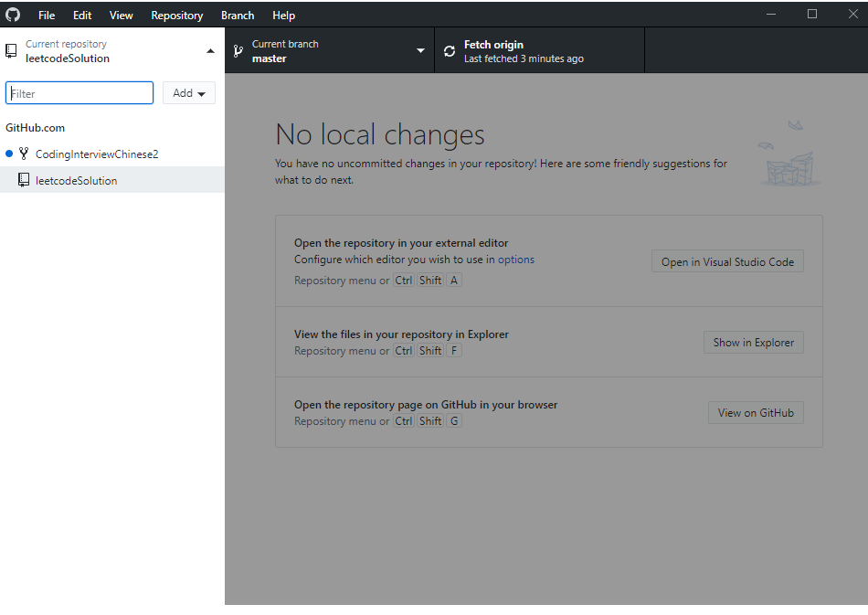Focus the Filter repositories input field
Viewport: 868px width, 615px height.
tap(79, 93)
